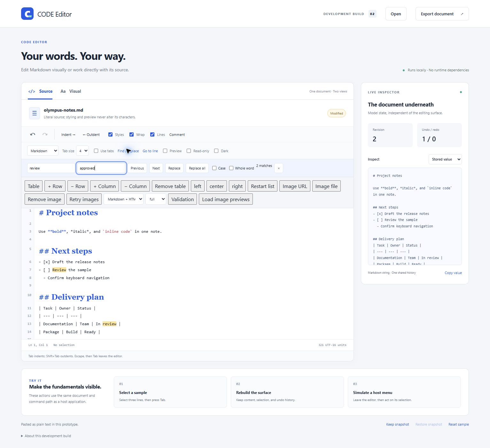
Task: Switch to the Visual tab
Action: click(x=71, y=91)
